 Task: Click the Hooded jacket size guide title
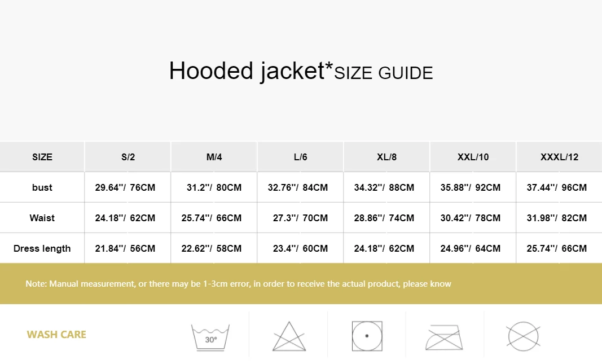(301, 71)
